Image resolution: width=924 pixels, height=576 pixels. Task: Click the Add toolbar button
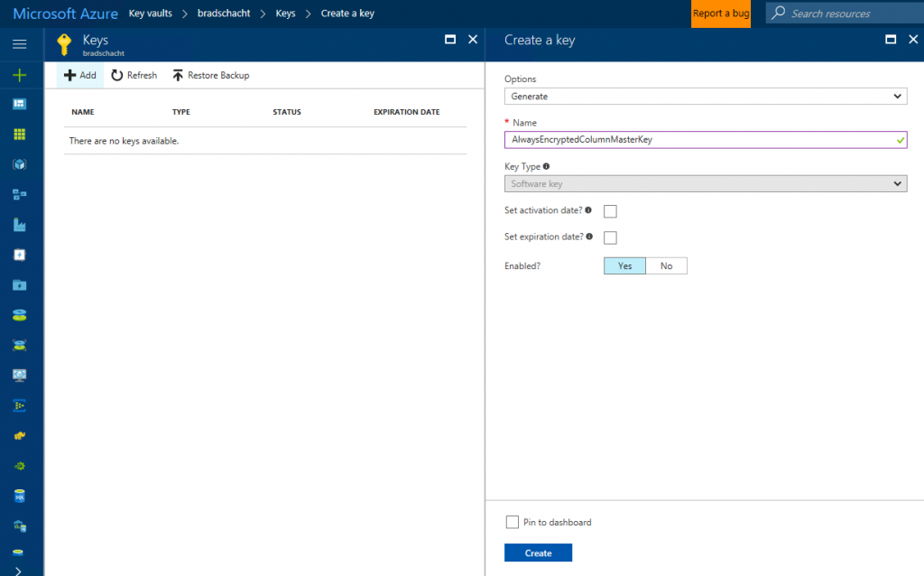point(80,76)
